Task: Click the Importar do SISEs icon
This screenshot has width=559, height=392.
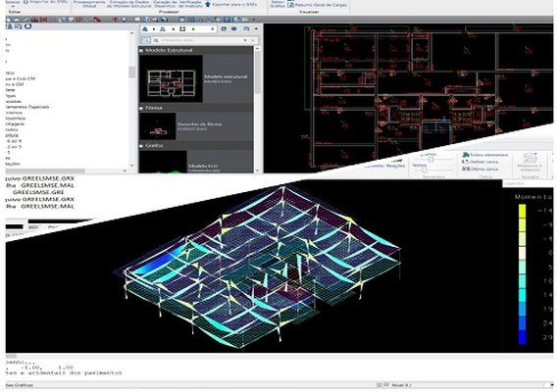Action: click(x=25, y=2)
